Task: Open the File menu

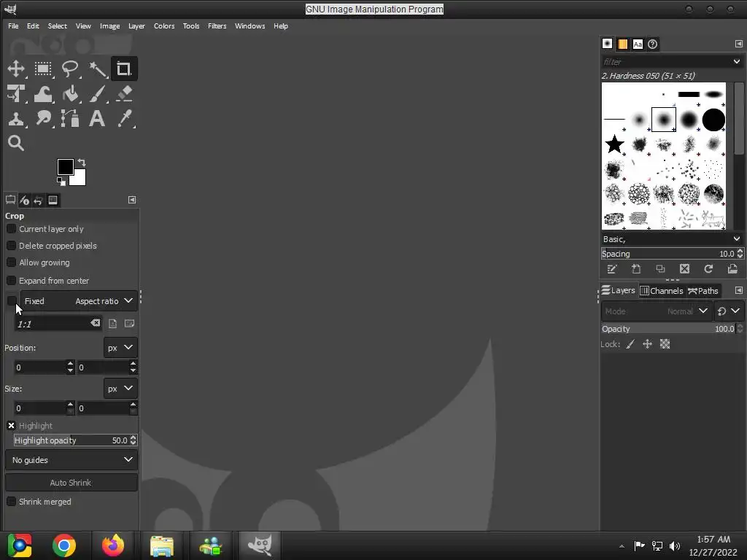Action: (13, 26)
